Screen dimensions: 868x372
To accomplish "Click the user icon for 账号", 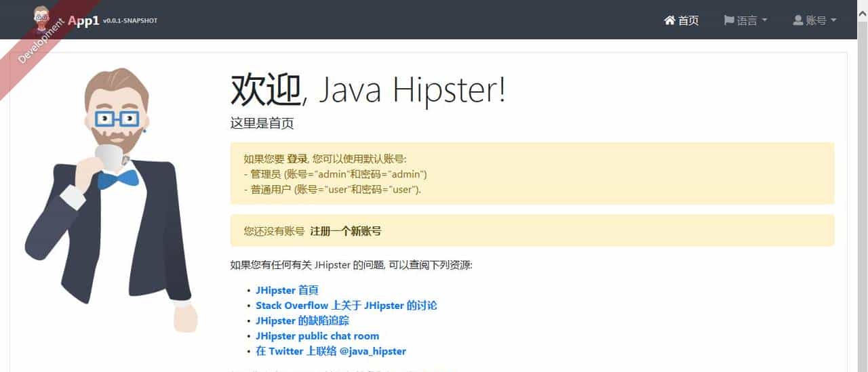I will [798, 20].
